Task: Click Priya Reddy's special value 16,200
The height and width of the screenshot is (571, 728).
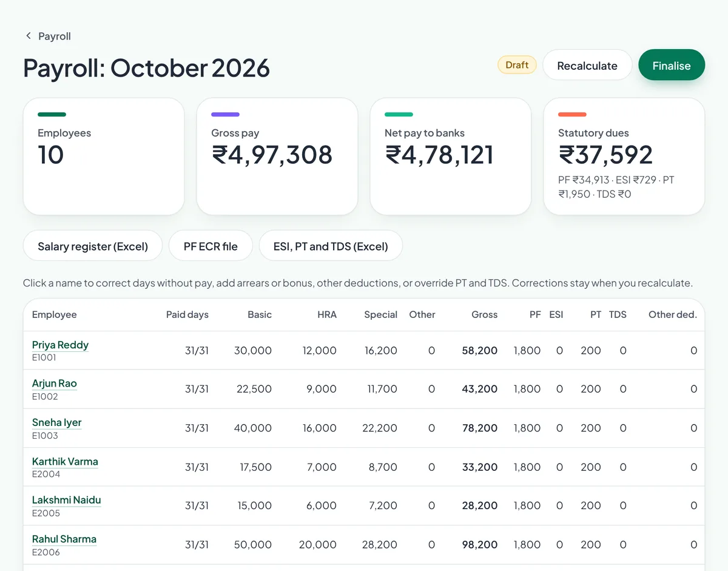Action: (x=381, y=350)
